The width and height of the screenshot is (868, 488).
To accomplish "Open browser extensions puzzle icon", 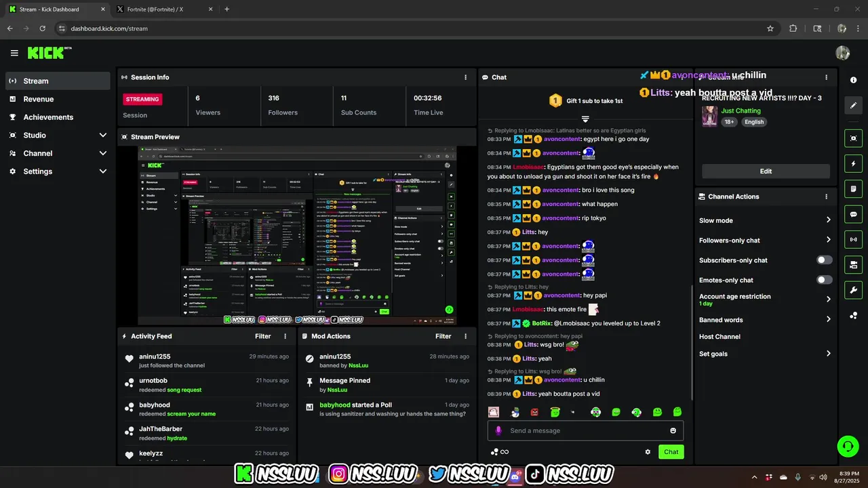I will [793, 28].
